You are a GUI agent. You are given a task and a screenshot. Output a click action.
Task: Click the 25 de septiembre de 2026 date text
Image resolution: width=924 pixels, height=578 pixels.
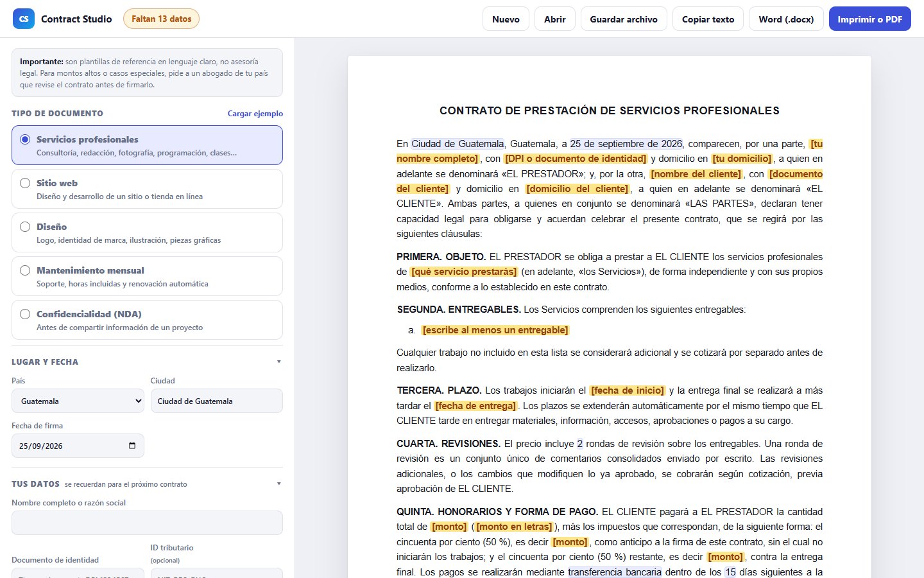[x=626, y=144]
